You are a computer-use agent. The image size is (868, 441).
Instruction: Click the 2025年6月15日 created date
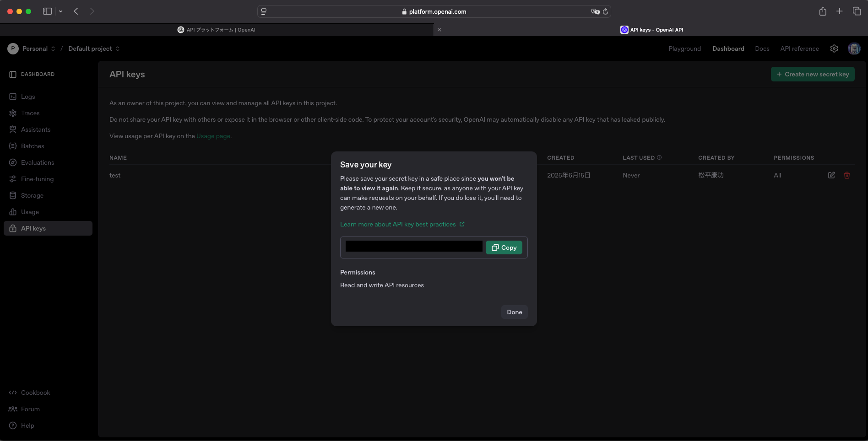[x=569, y=175]
